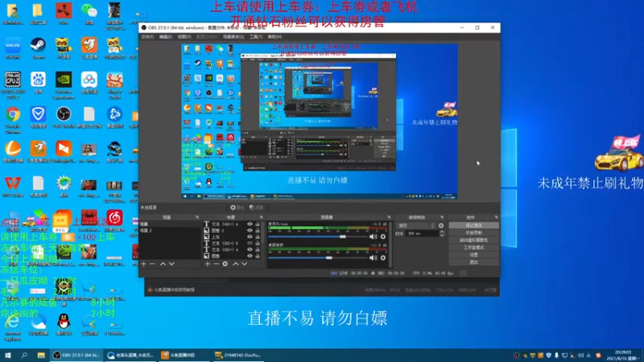This screenshot has width=644, height=362.
Task: Open the 文件(F) menu in OBS
Action: 147,37
